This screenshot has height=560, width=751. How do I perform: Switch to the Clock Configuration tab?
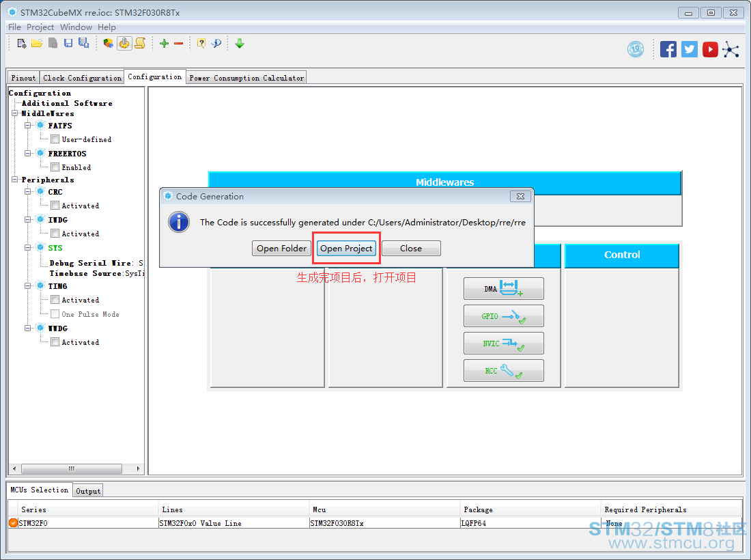82,78
